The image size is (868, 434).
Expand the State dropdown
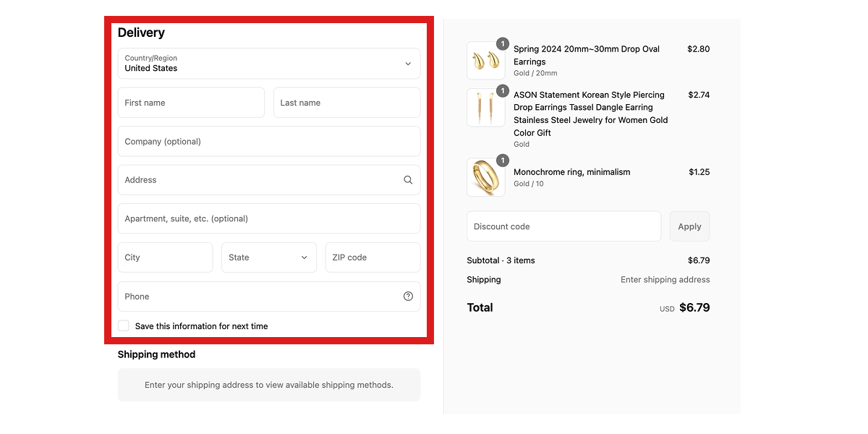click(268, 258)
